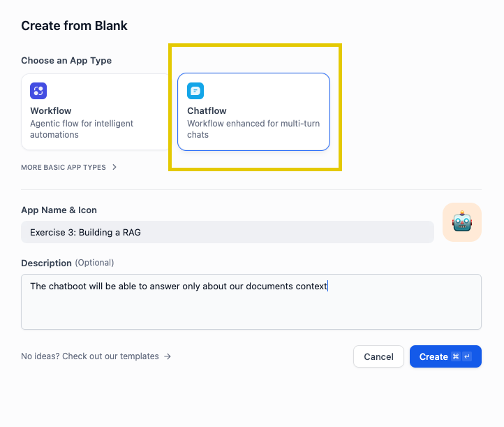Click the blue Chatflow chat-bubble icon

(195, 91)
